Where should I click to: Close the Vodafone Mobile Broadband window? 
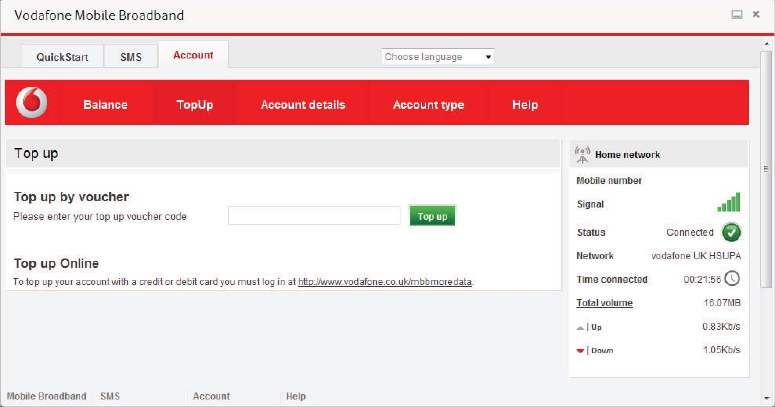pyautogui.click(x=756, y=14)
